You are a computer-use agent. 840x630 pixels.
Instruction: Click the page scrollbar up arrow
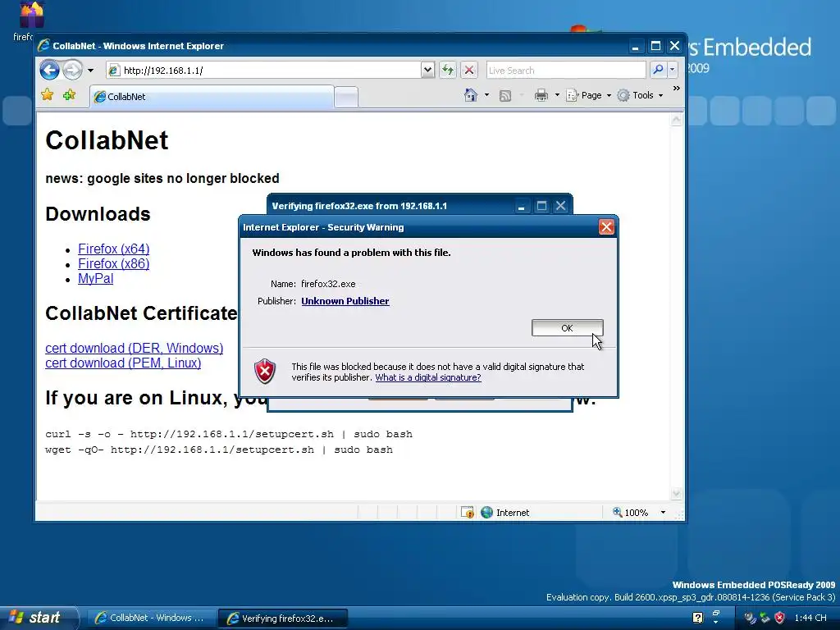tap(676, 120)
